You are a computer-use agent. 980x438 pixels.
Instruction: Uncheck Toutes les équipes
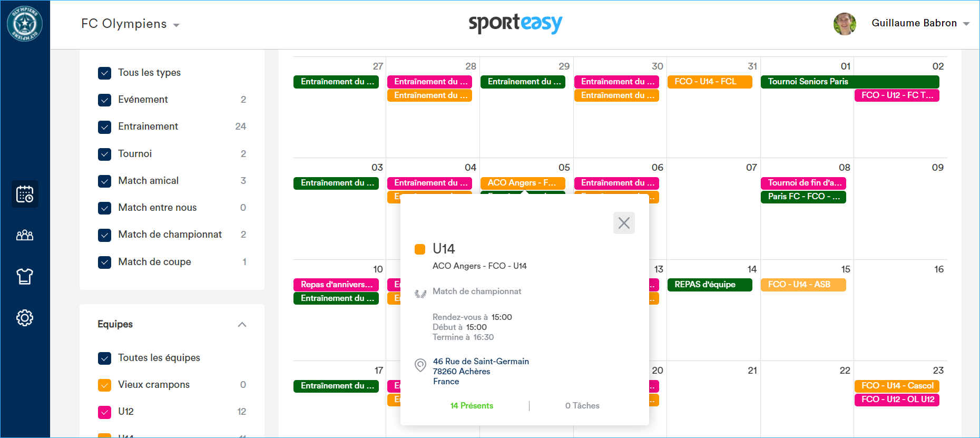coord(104,358)
